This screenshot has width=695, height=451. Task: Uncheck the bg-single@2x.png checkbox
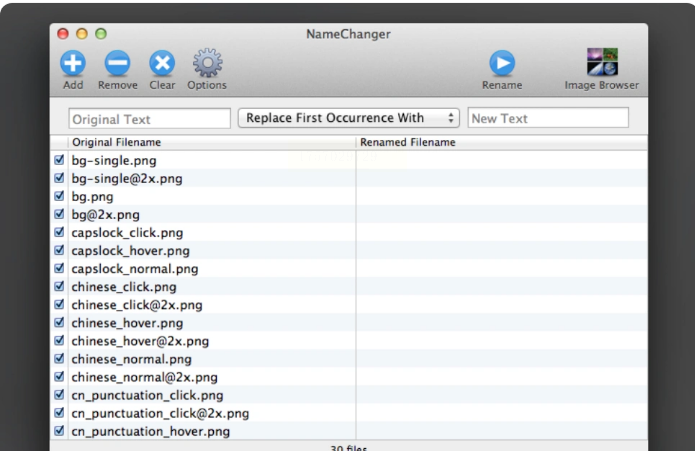[59, 178]
